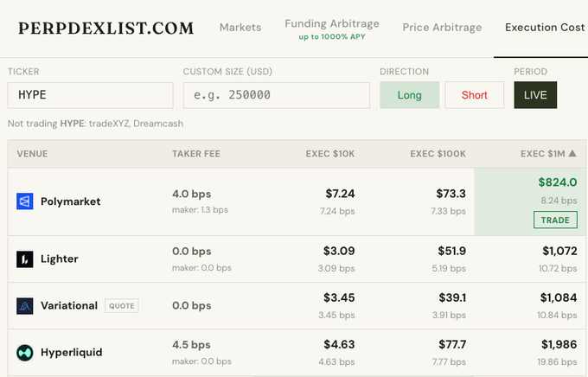Click the 10.72 bps value for Lighter
The width and height of the screenshot is (588, 377).
(558, 269)
